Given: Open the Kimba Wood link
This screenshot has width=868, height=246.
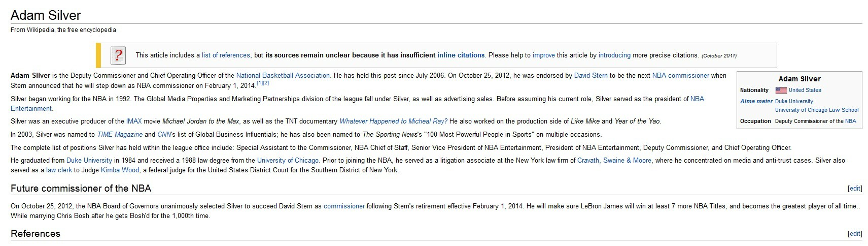Looking at the screenshot, I should 120,170.
